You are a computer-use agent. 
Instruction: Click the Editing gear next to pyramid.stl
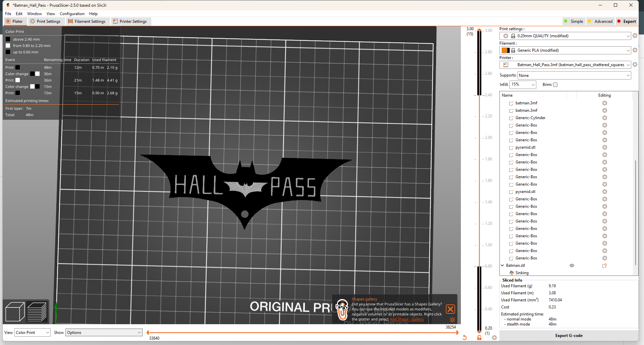pyautogui.click(x=605, y=147)
